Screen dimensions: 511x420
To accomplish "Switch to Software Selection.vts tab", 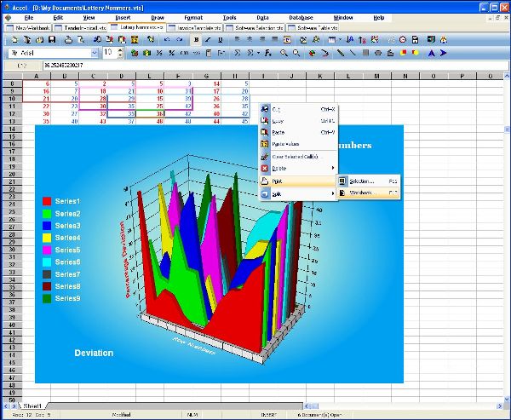I will tap(255, 28).
